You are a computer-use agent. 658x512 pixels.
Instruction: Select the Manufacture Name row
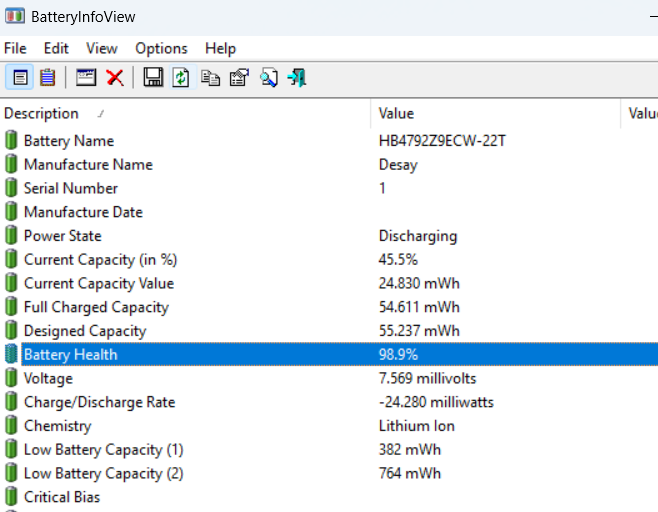click(x=329, y=165)
